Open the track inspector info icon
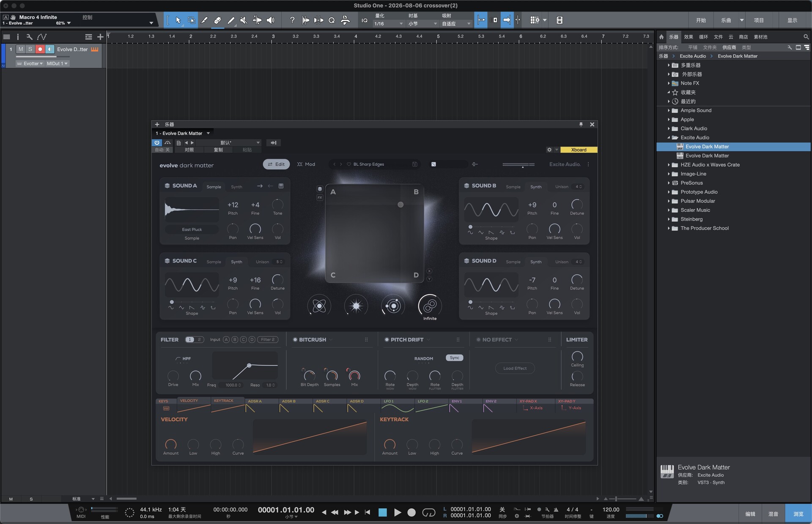Image resolution: width=812 pixels, height=524 pixels. tap(18, 37)
